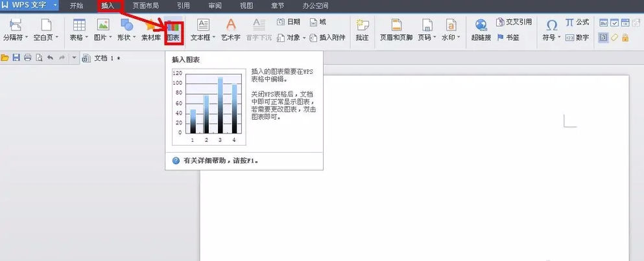Switch to the 引用 tab
The image size is (644, 261).
(x=184, y=6)
